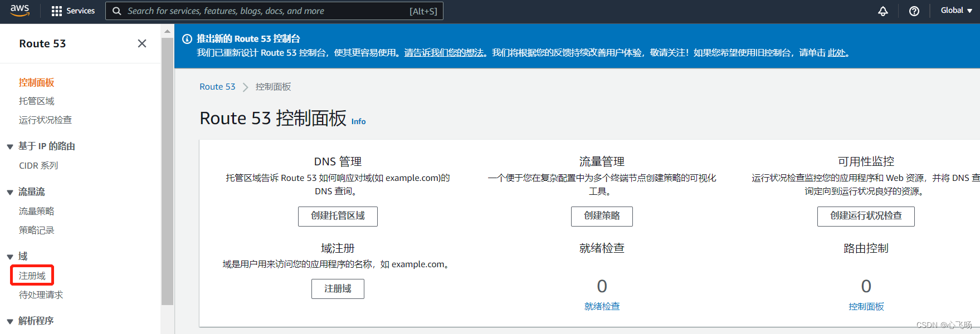Open CIDR 系列 in sidebar

[x=38, y=165]
